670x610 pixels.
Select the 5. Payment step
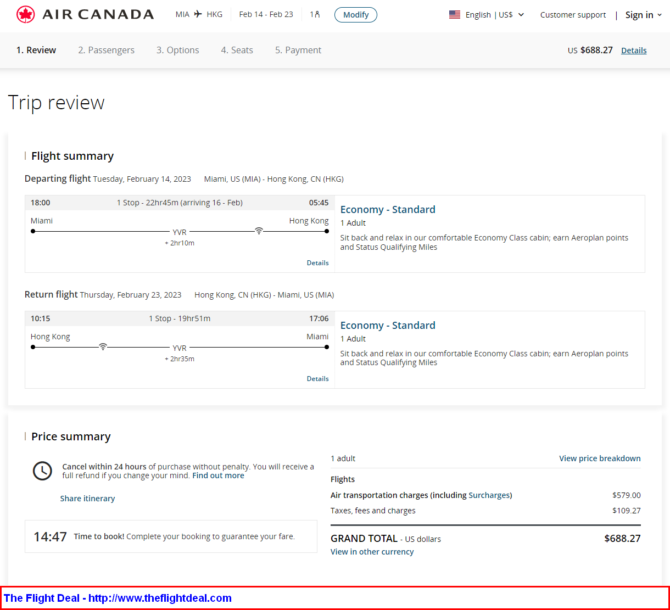298,50
